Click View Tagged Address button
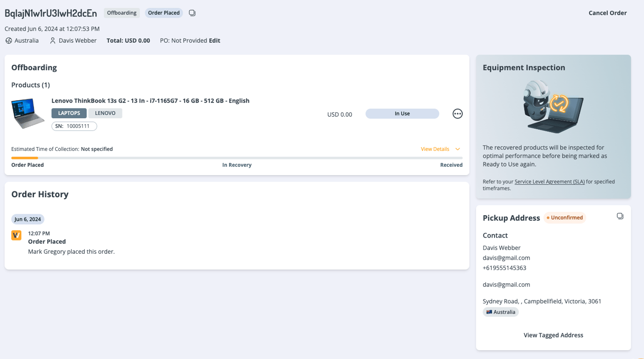Image resolution: width=644 pixels, height=359 pixels. 553,335
